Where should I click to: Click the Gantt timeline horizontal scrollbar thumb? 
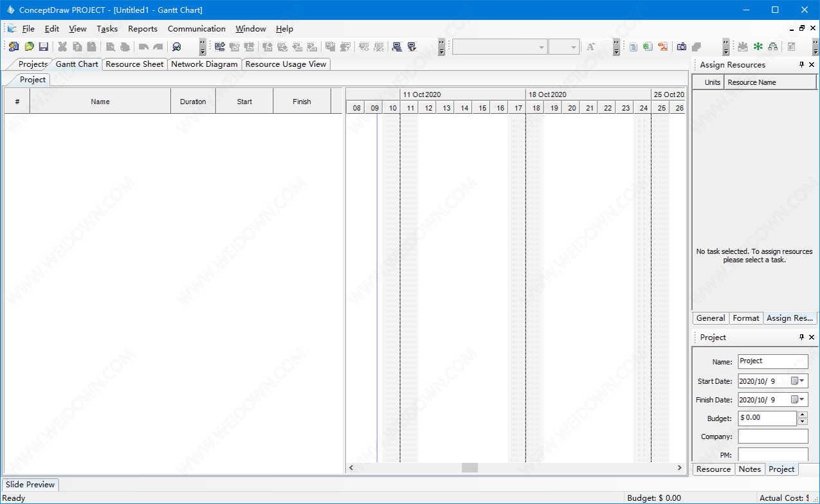click(x=469, y=468)
